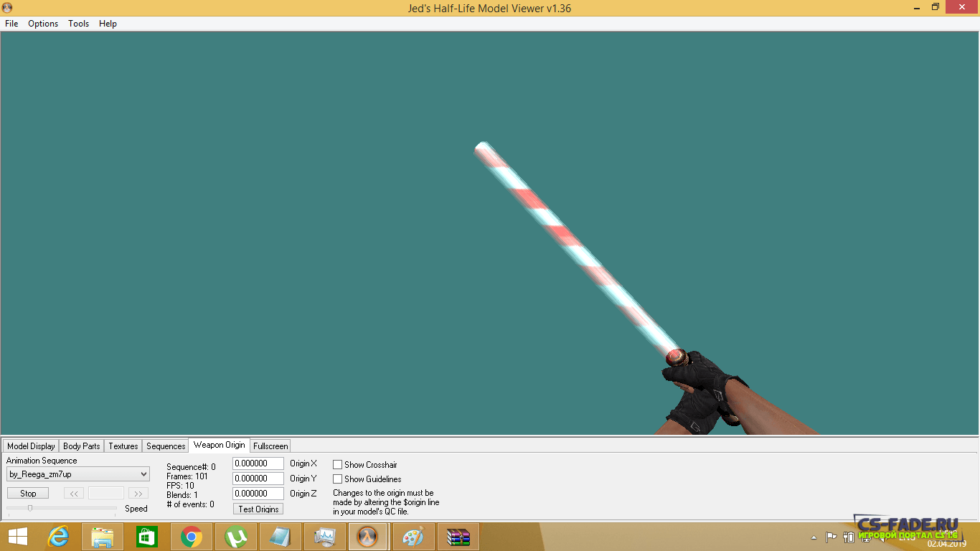Open the Help menu
The image size is (980, 551).
pyautogui.click(x=108, y=24)
